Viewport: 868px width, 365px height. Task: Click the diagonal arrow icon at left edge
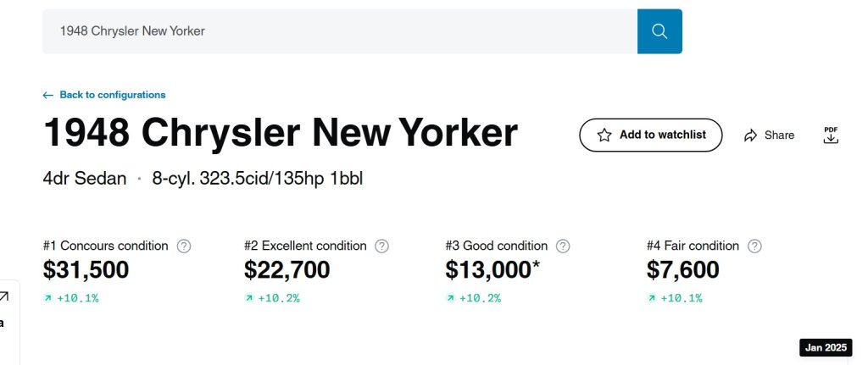4,296
